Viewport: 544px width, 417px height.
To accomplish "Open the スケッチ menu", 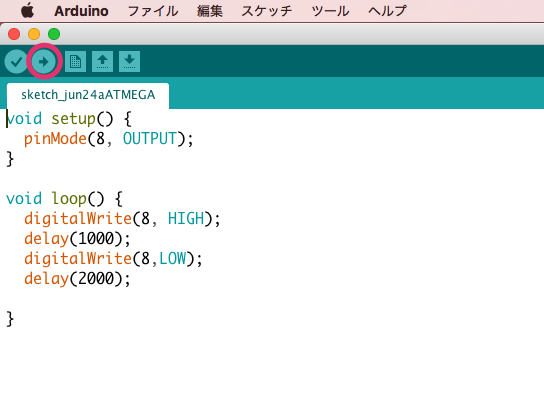I will [267, 11].
